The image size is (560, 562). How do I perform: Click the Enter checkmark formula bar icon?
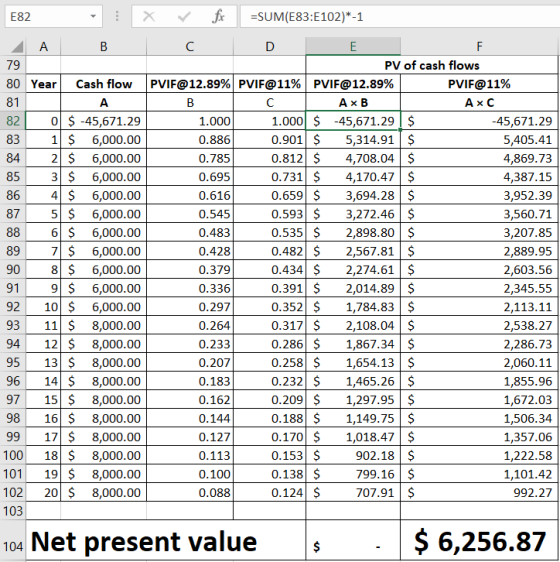184,16
